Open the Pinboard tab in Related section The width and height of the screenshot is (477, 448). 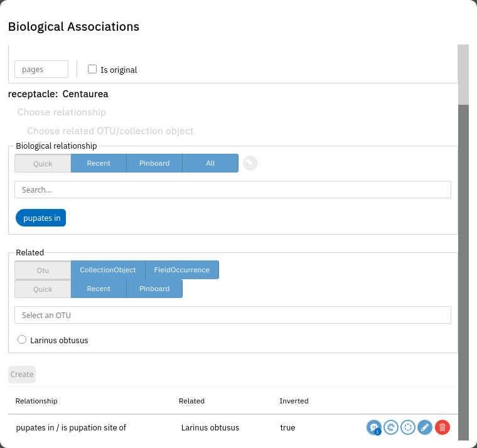[x=154, y=289]
